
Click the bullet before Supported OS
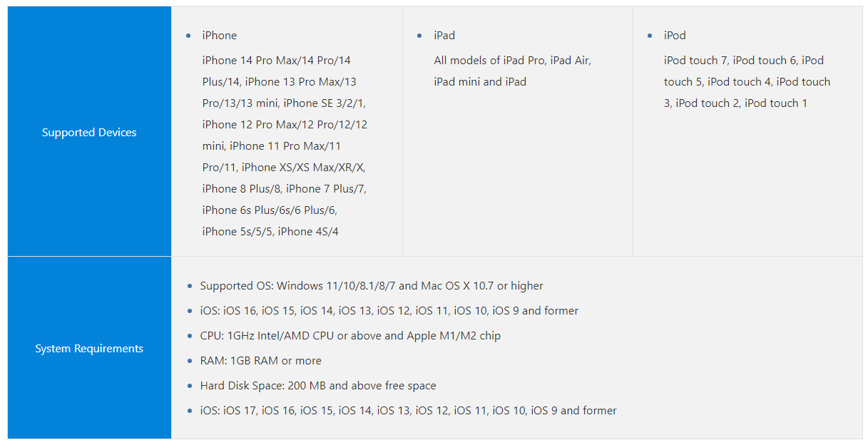(x=190, y=286)
